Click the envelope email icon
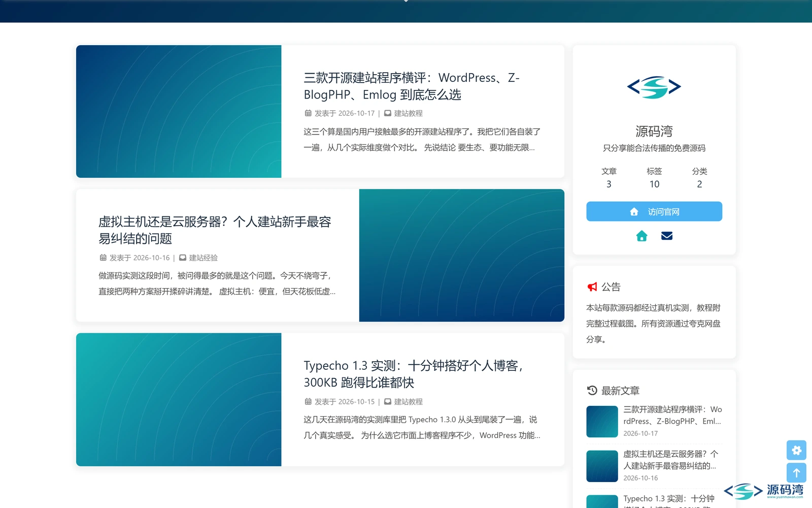 (667, 236)
